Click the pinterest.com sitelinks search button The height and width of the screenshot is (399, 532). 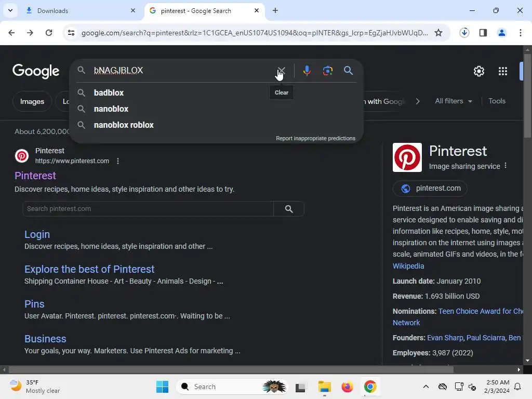(x=289, y=209)
